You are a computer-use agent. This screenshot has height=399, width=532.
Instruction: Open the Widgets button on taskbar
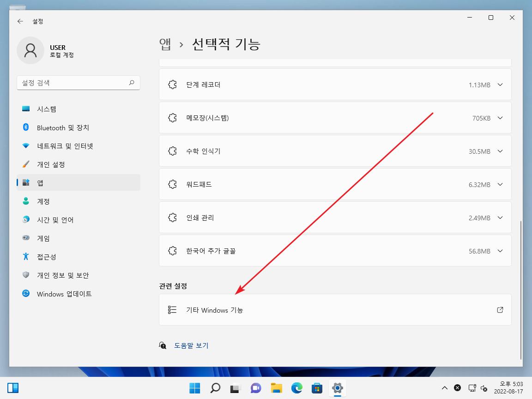pyautogui.click(x=13, y=388)
